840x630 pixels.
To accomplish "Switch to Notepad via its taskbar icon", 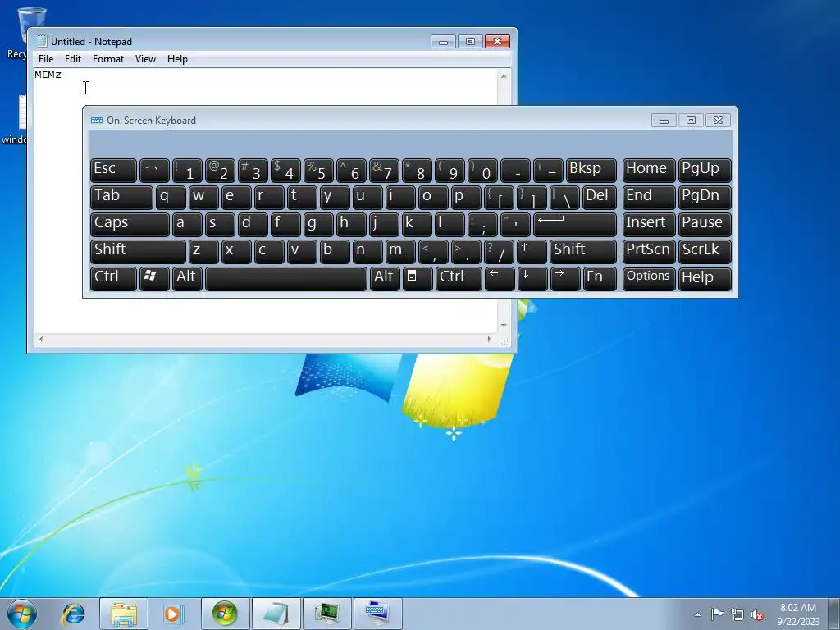I will click(276, 614).
